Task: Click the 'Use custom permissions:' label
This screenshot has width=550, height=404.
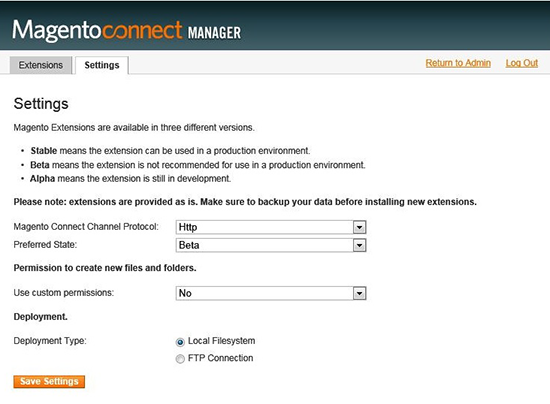Action: pos(64,293)
